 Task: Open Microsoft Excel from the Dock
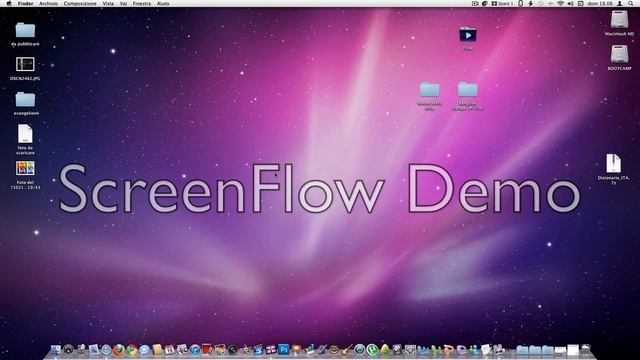click(x=436, y=350)
